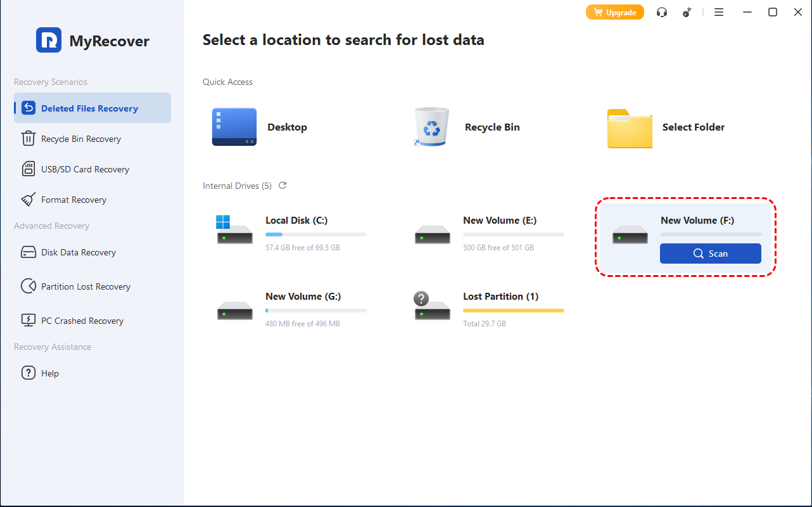Click "Internal Drives (5)" heading text
Image resolution: width=812 pixels, height=507 pixels.
point(237,186)
